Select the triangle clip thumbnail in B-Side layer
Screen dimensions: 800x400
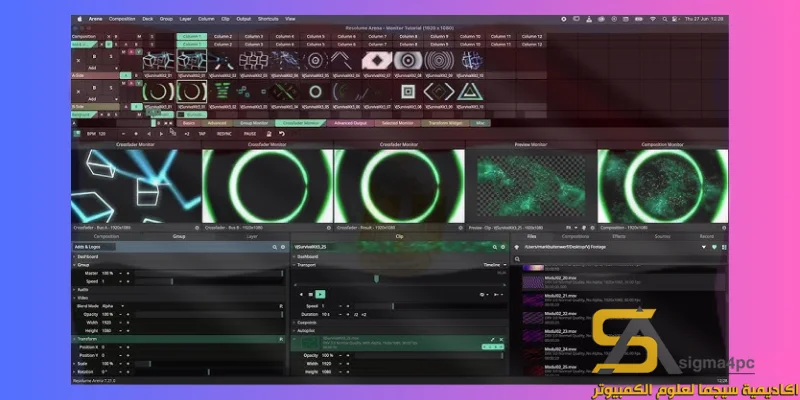pyautogui.click(x=470, y=92)
